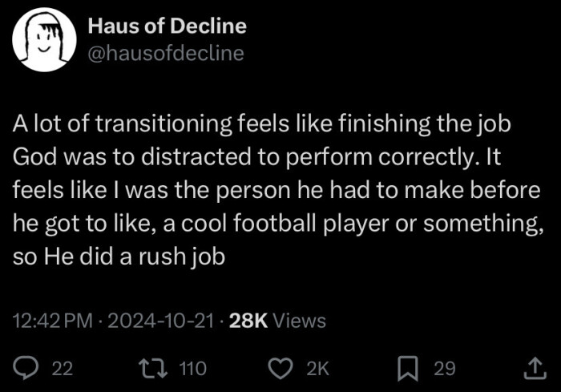Image resolution: width=561 pixels, height=392 pixels.
Task: View the 28K view count
Action: click(248, 321)
